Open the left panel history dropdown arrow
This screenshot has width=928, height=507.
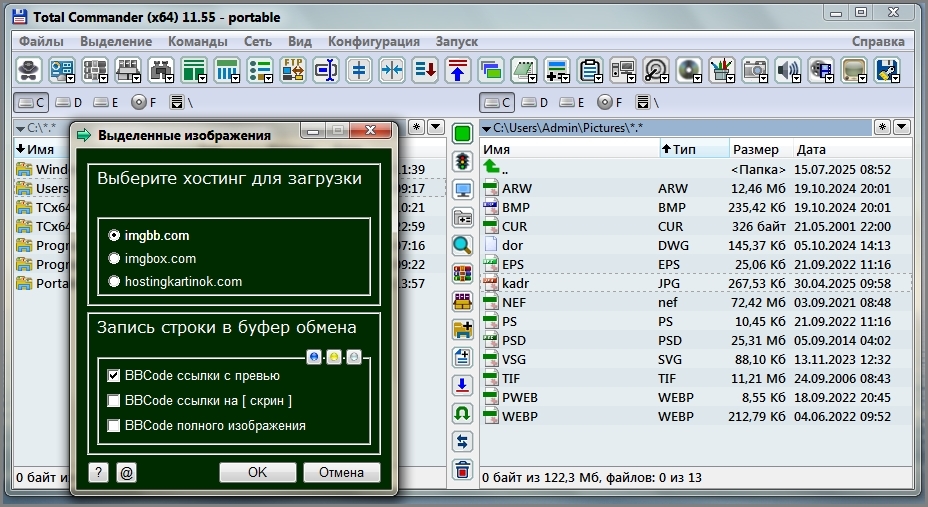[x=436, y=127]
